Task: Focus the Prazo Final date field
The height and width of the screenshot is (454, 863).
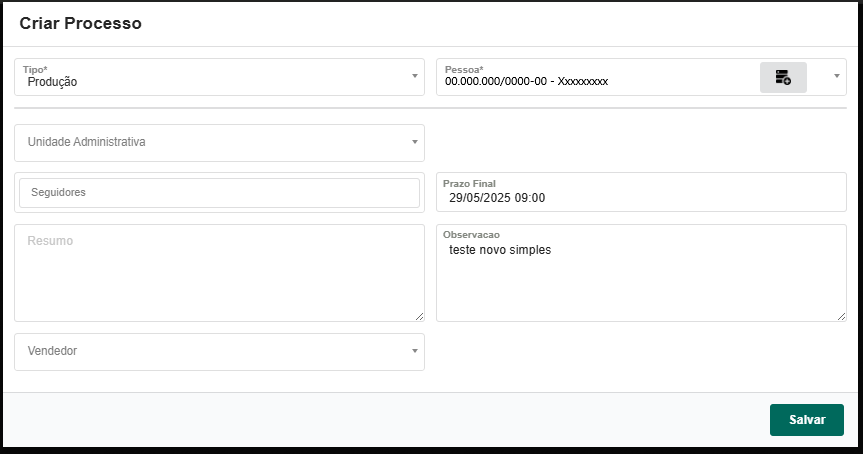Action: pos(640,198)
